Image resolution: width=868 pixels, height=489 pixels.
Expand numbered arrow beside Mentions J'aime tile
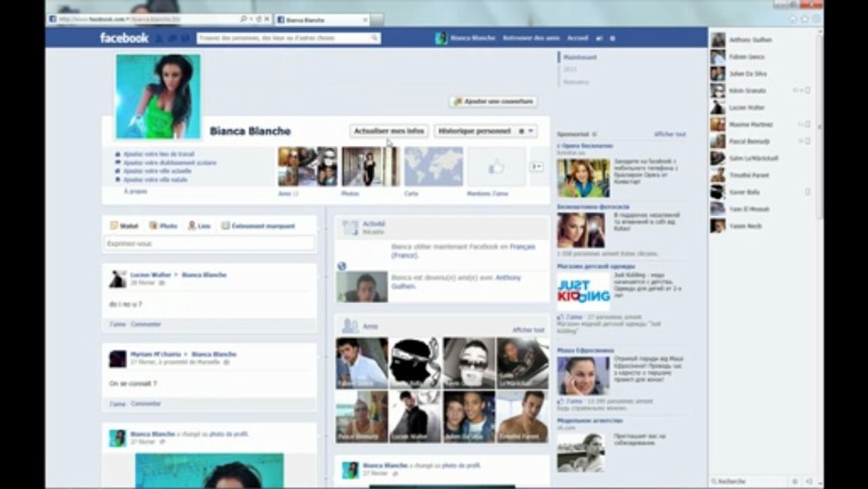(537, 166)
